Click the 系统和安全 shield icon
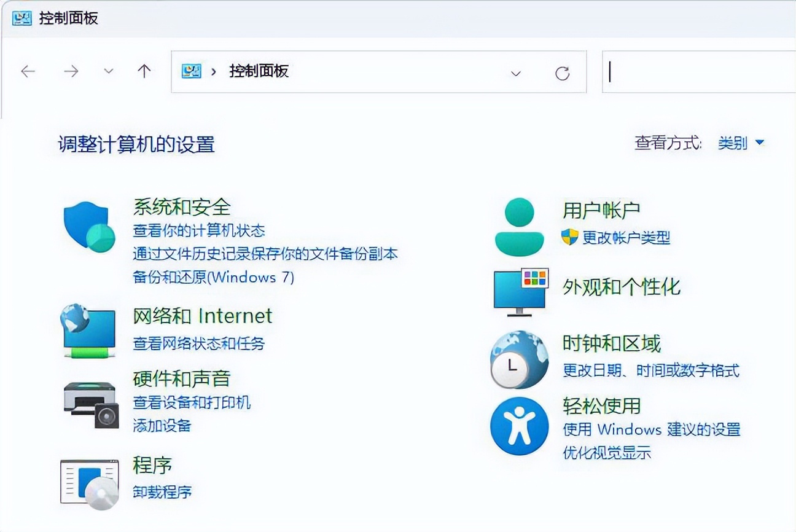 pyautogui.click(x=88, y=225)
